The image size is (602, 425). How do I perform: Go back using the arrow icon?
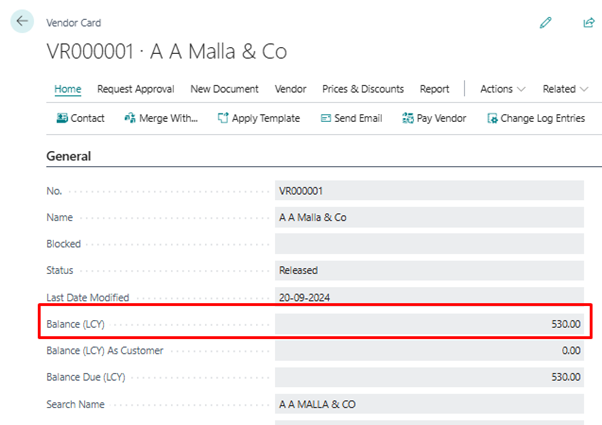[22, 21]
